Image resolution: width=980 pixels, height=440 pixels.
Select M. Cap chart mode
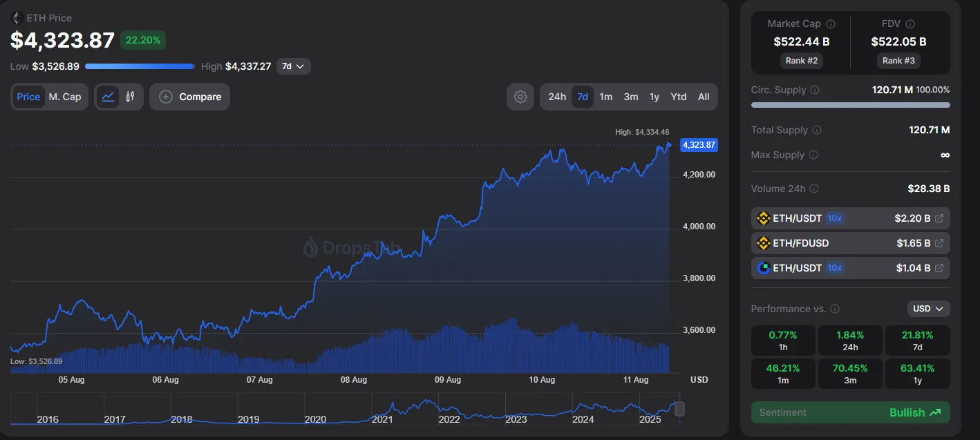coord(65,97)
